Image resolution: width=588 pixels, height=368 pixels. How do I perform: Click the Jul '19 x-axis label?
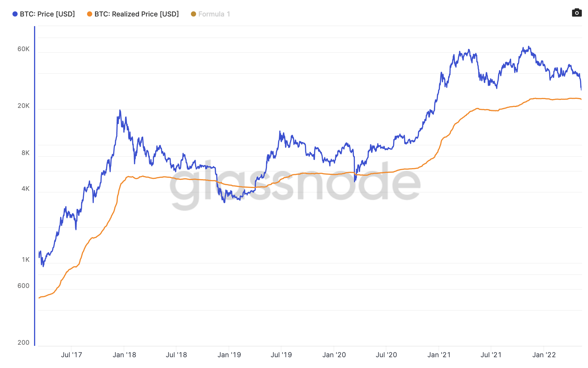tap(281, 355)
